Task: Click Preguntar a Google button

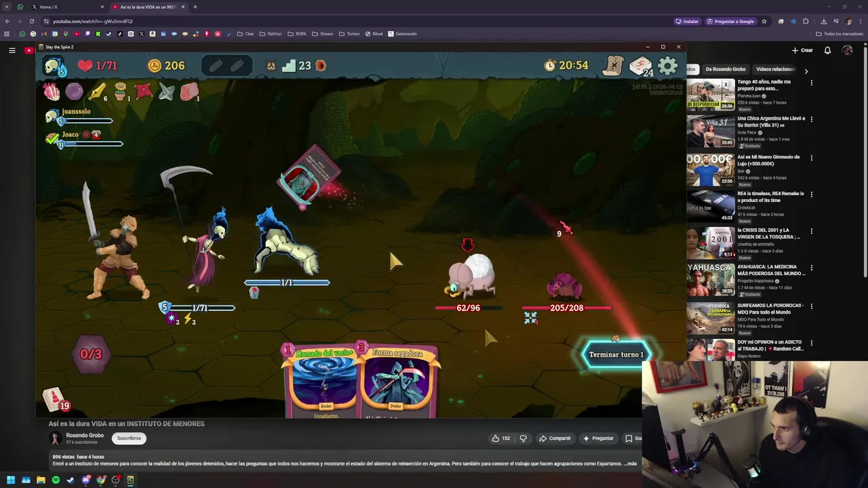Action: coord(730,21)
